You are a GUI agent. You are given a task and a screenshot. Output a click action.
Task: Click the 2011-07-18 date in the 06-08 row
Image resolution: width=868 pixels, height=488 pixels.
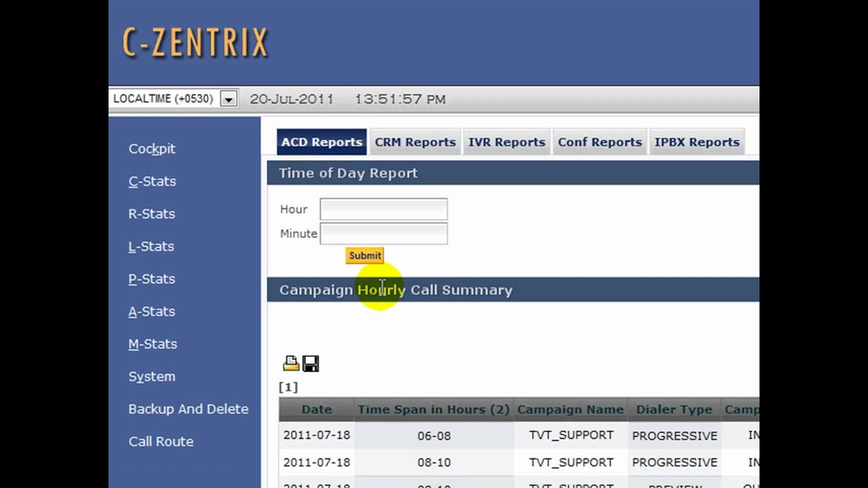point(317,435)
